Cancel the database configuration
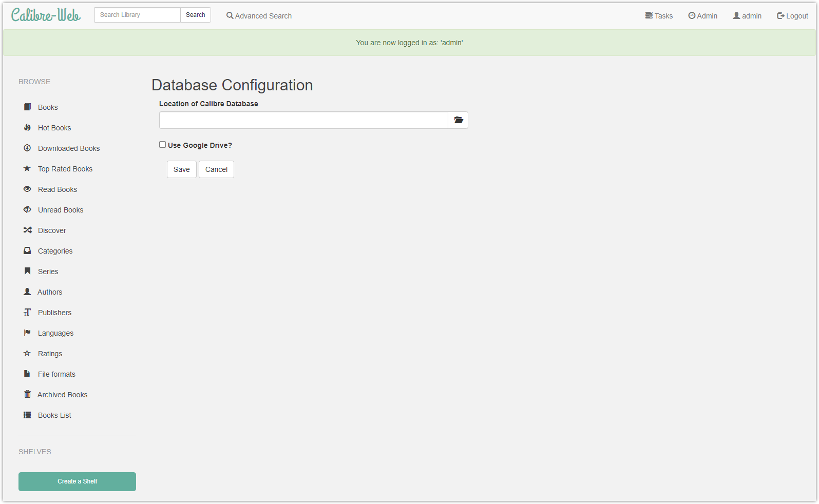The height and width of the screenshot is (504, 819). [216, 169]
